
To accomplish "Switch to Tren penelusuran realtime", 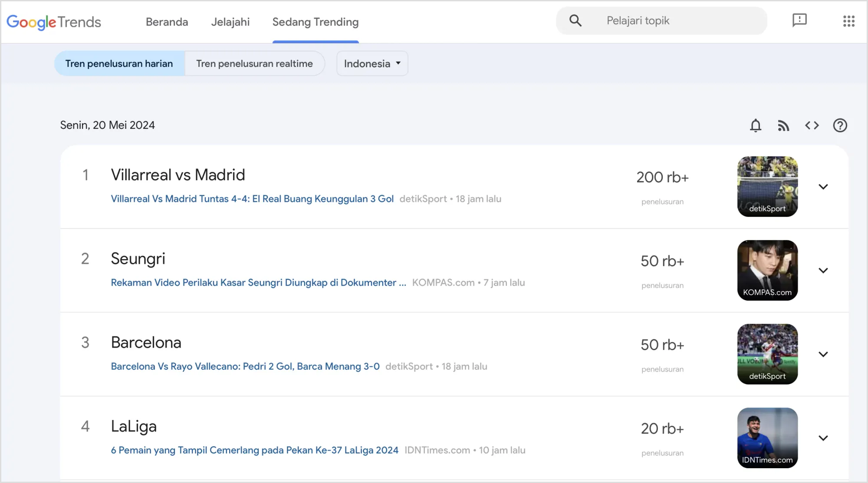I will pos(254,63).
